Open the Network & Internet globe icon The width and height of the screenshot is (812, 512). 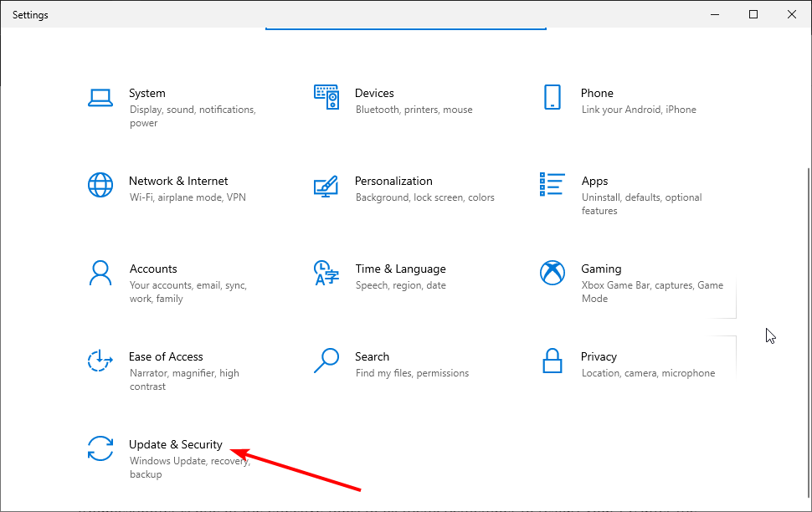(x=100, y=185)
